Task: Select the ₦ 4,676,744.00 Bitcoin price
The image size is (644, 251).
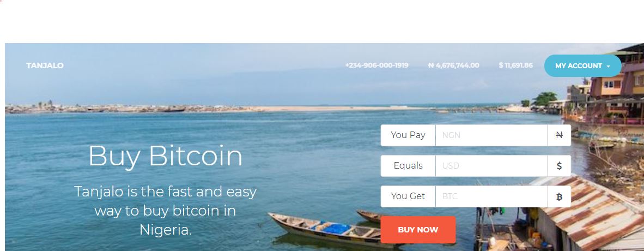Action: pyautogui.click(x=453, y=65)
